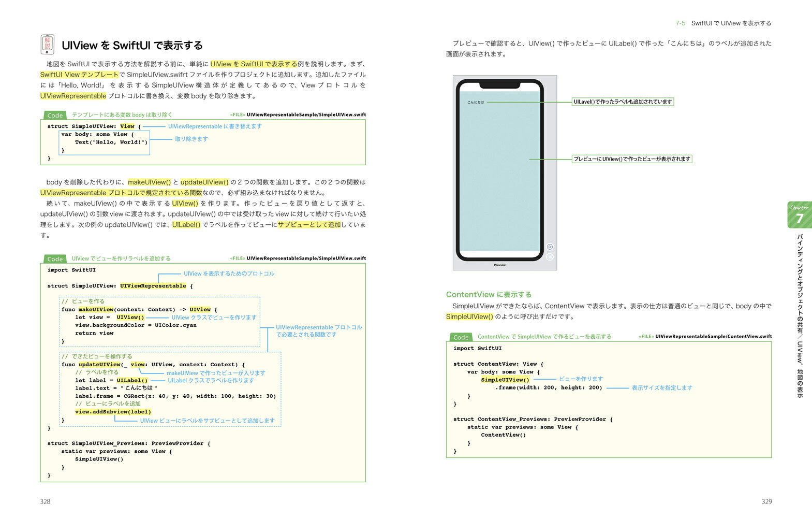This screenshot has height=518, width=812.
Task: Click the code line "view.backgroundColor = UIColor.cyan"
Action: pyautogui.click(x=136, y=325)
